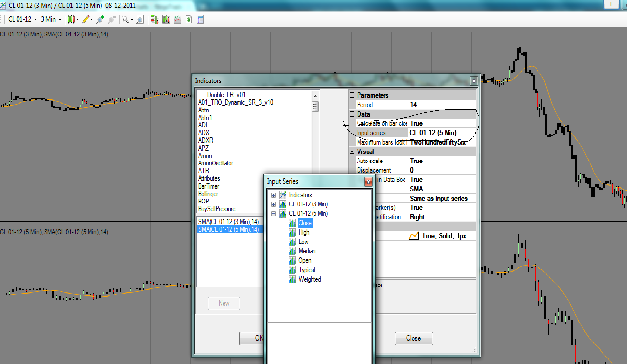627x364 pixels.
Task: Click the Period value field 14
Action: (x=442, y=105)
